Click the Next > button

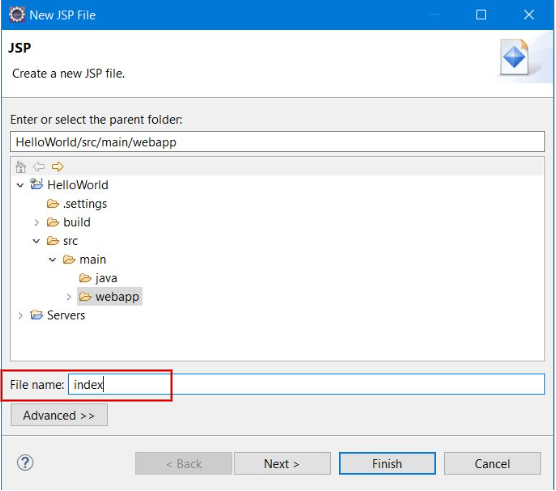click(x=282, y=463)
